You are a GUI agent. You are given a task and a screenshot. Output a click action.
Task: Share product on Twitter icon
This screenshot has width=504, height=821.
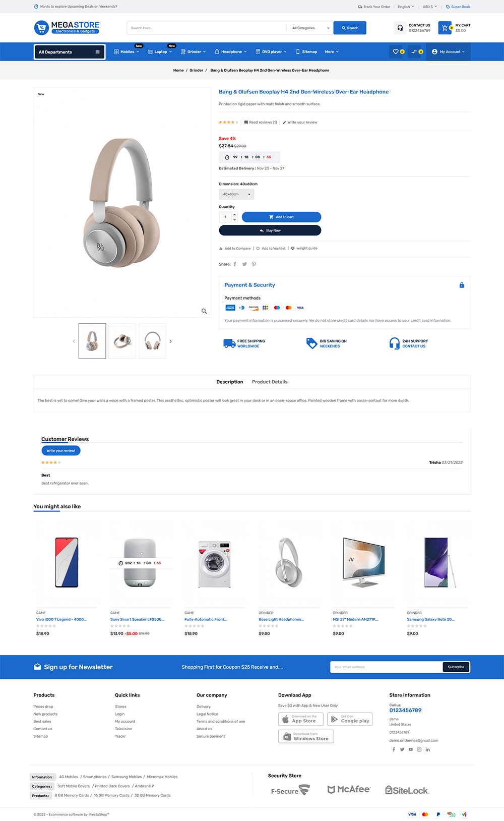pyautogui.click(x=244, y=264)
